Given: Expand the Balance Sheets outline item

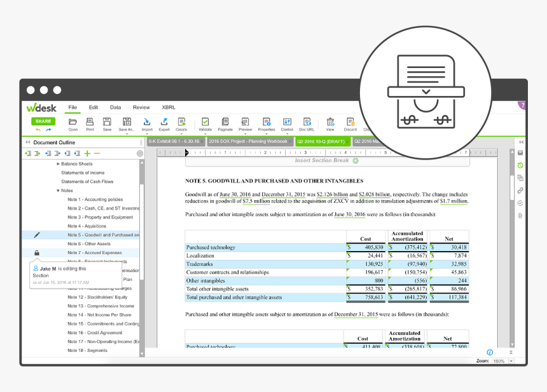Looking at the screenshot, I should coord(59,164).
